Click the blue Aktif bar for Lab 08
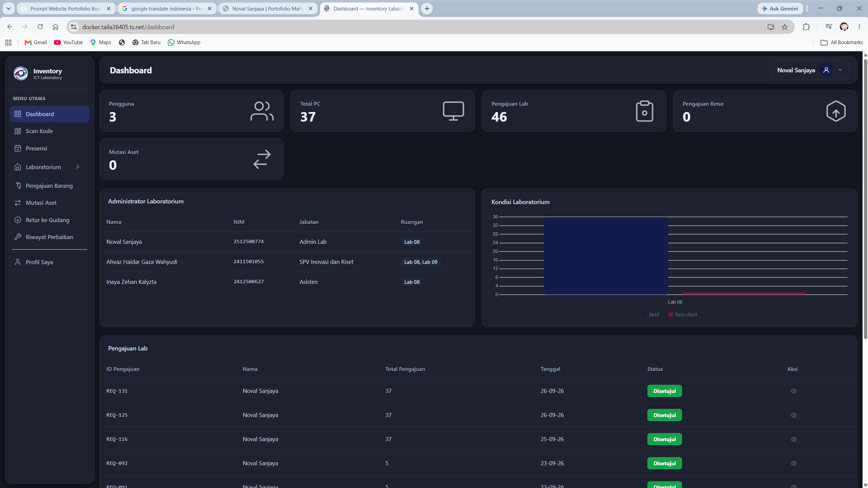 pos(606,256)
